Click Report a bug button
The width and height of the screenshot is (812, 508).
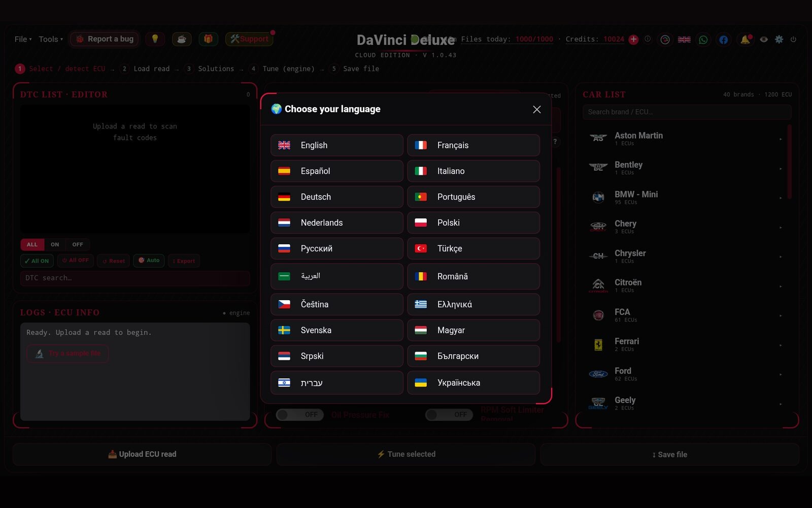pyautogui.click(x=105, y=39)
